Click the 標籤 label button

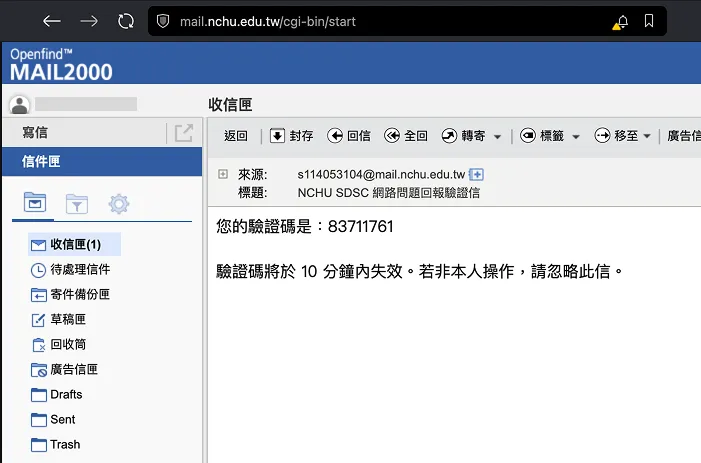(x=541, y=136)
